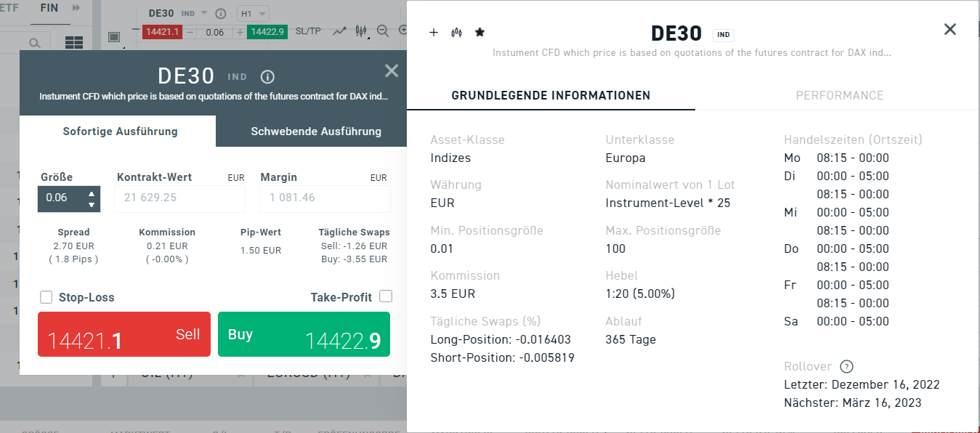Click the instrument description under the info panel title
This screenshot has height=433, width=980.
point(692,53)
